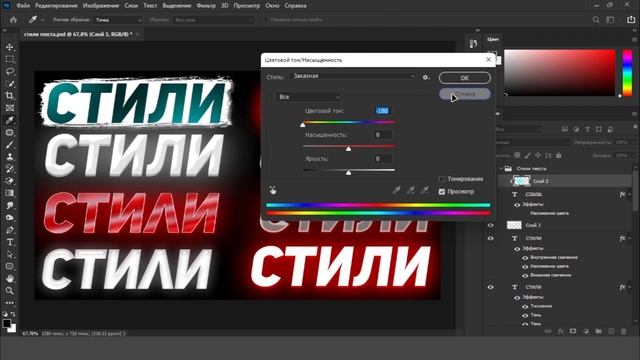Click the on-image adjustment hand icon in dialog
Image resolution: width=640 pixels, height=360 pixels.
pos(273,190)
